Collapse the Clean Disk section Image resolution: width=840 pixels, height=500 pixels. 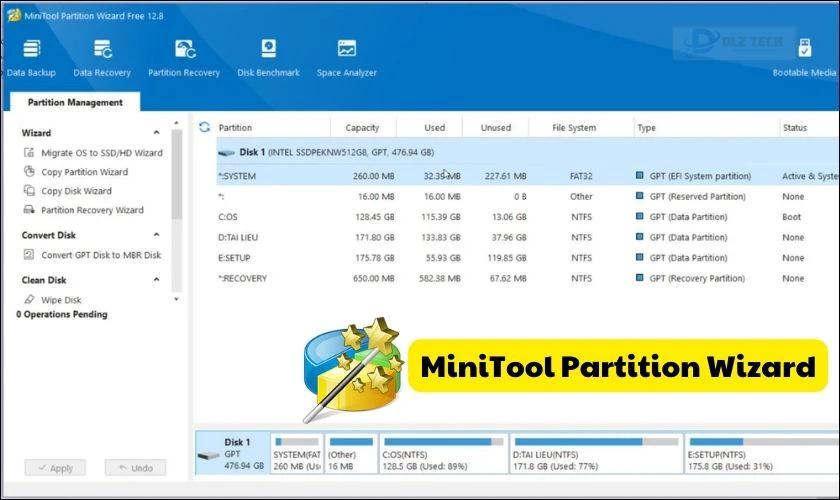[156, 280]
